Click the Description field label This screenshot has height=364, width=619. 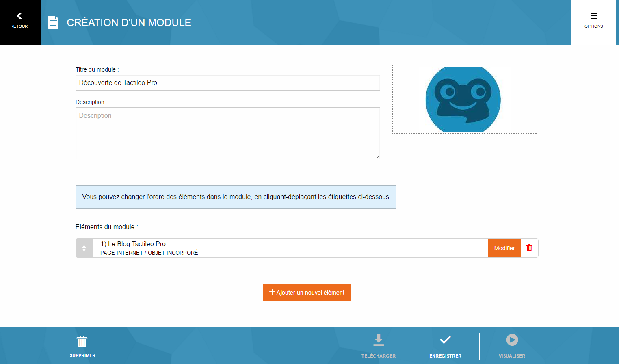pos(91,102)
